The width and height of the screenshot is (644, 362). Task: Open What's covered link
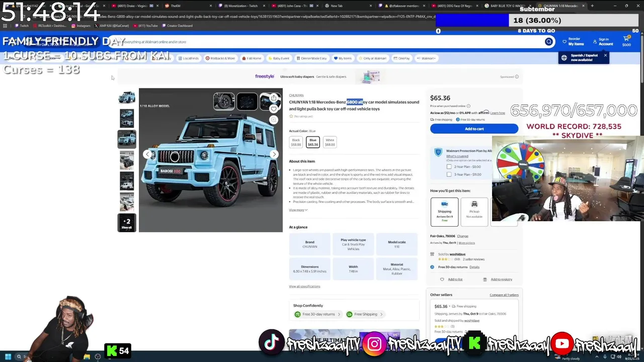coord(456,156)
